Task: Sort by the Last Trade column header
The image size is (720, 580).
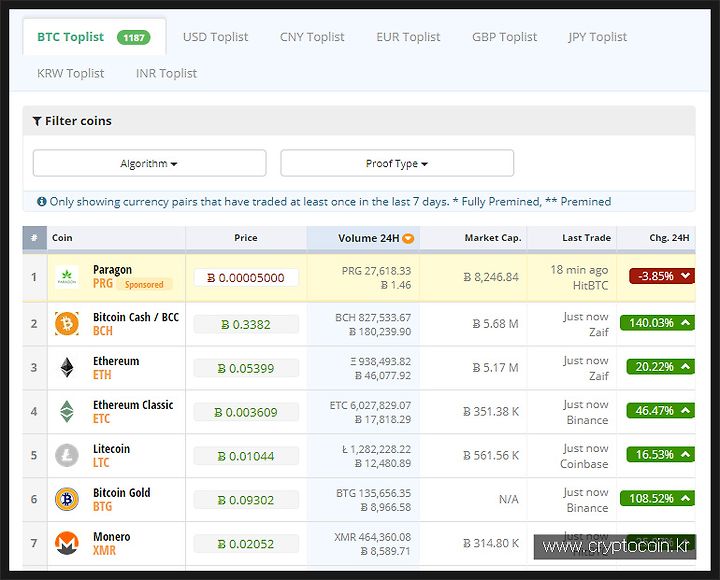Action: pyautogui.click(x=572, y=238)
